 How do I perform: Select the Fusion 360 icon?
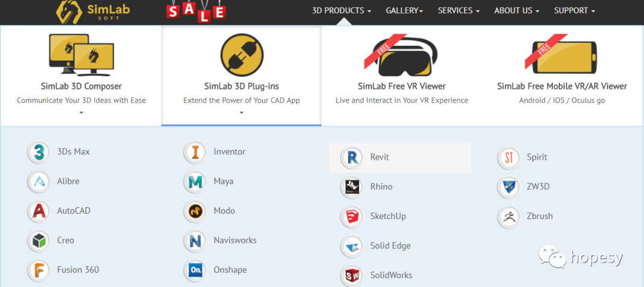click(39, 270)
